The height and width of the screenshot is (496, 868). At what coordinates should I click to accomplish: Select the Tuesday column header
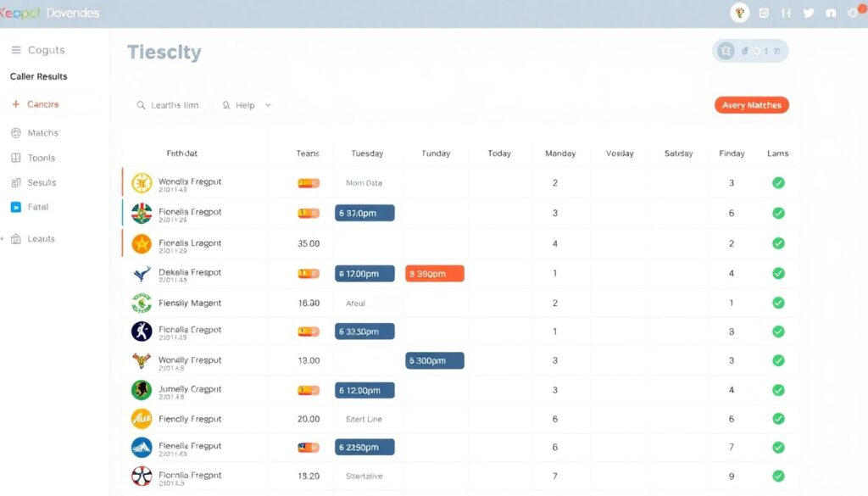tap(367, 153)
